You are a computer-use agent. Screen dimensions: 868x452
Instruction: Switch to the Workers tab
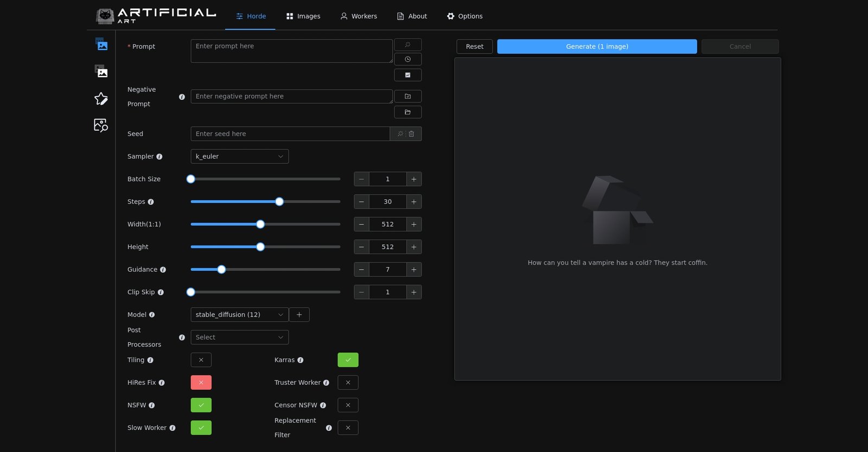pos(359,16)
